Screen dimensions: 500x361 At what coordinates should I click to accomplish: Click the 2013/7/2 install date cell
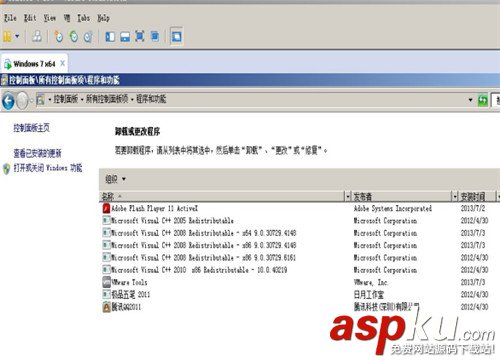coord(473,209)
